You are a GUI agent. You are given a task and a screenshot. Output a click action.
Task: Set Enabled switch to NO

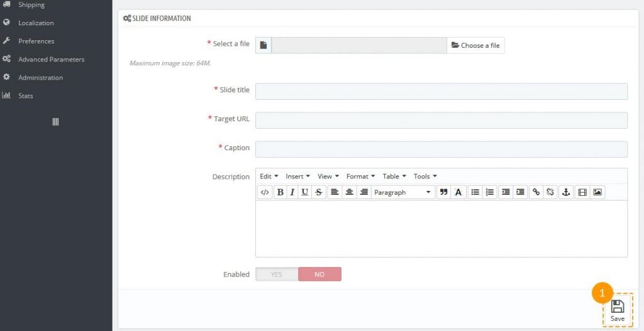(319, 274)
